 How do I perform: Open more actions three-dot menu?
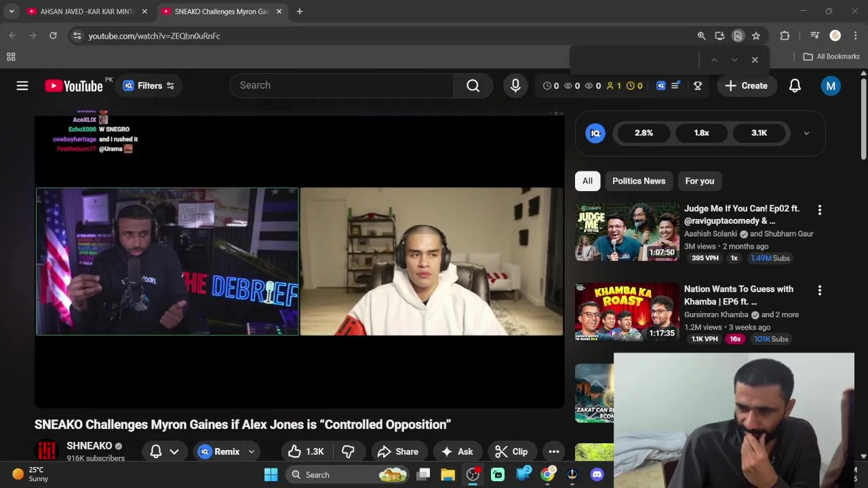pyautogui.click(x=554, y=451)
